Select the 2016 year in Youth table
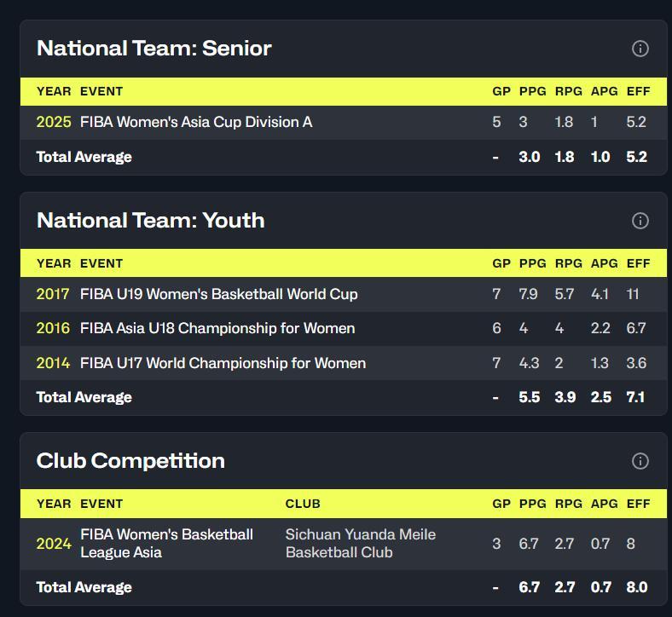672x617 pixels. point(53,328)
